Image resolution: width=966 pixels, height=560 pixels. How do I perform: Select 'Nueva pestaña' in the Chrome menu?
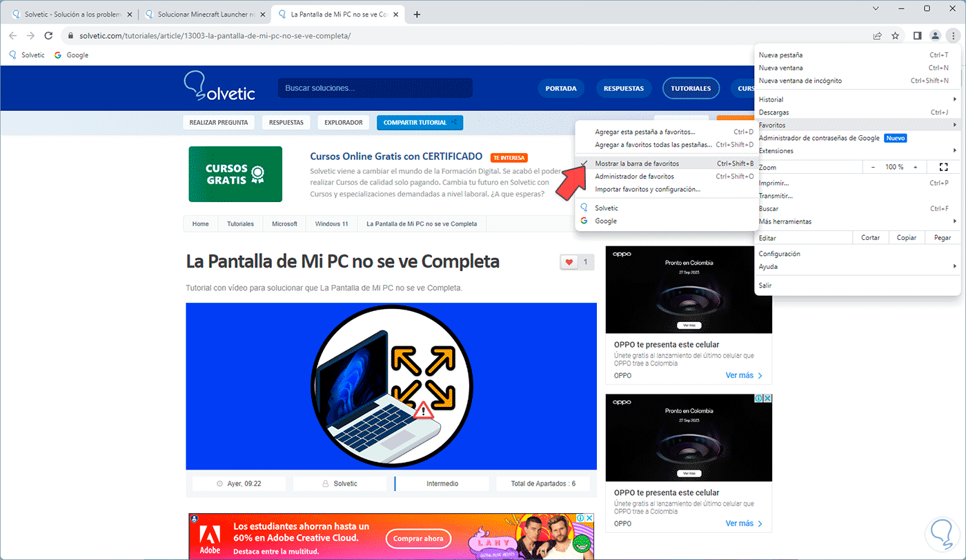click(858, 55)
